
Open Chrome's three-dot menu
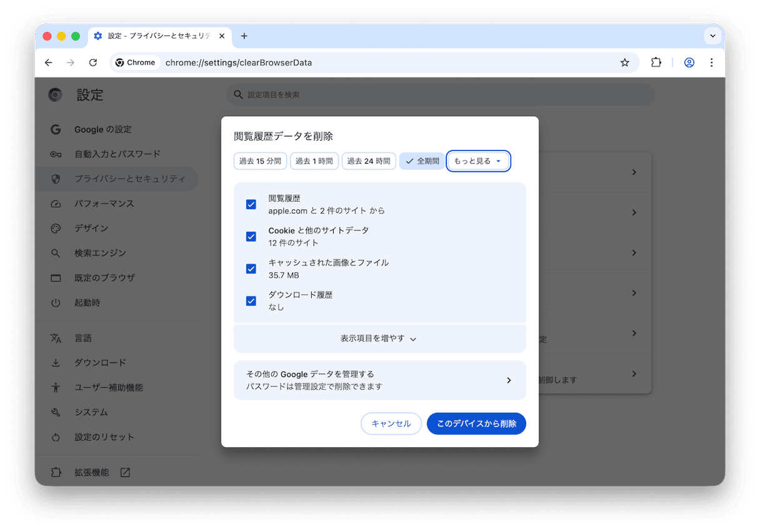pyautogui.click(x=711, y=62)
